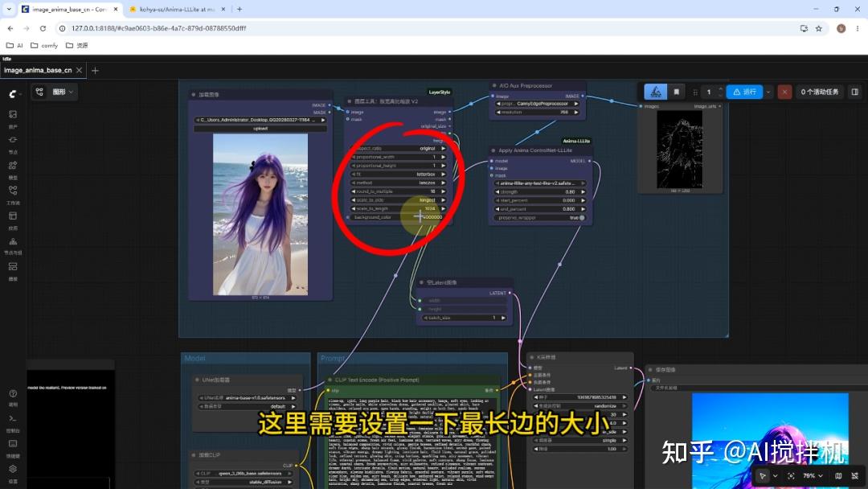Go back in browser history
The height and width of the screenshot is (489, 868).
(x=10, y=28)
